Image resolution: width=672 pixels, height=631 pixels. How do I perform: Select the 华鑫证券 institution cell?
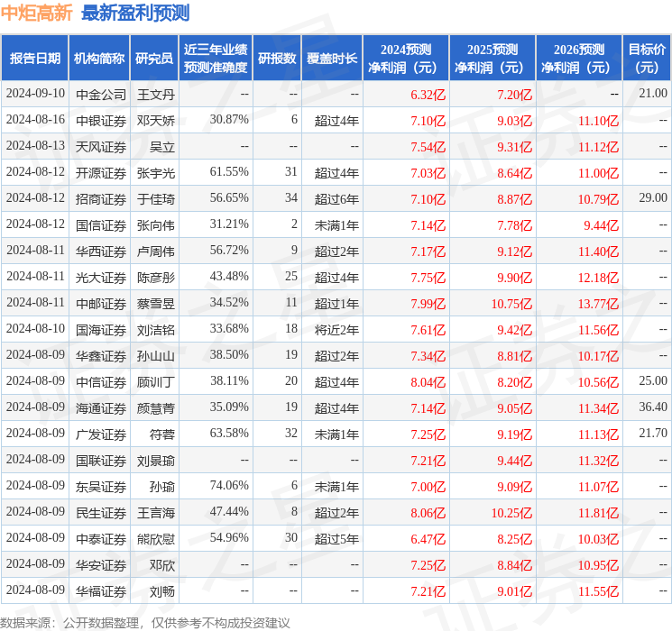click(101, 356)
